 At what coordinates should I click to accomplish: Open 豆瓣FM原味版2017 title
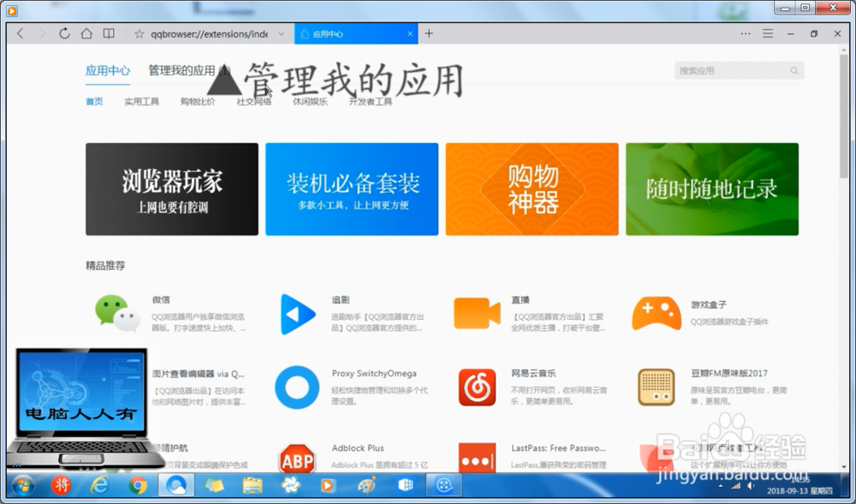click(729, 374)
